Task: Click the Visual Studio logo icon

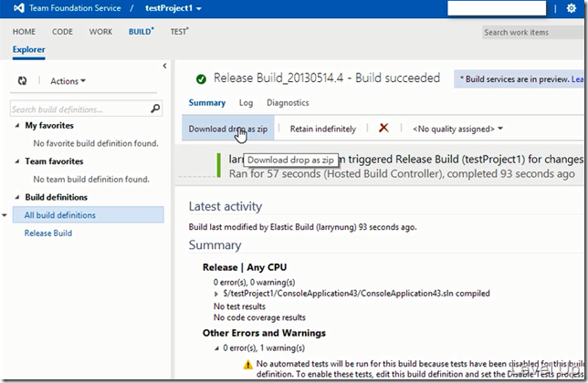Action: (19, 8)
